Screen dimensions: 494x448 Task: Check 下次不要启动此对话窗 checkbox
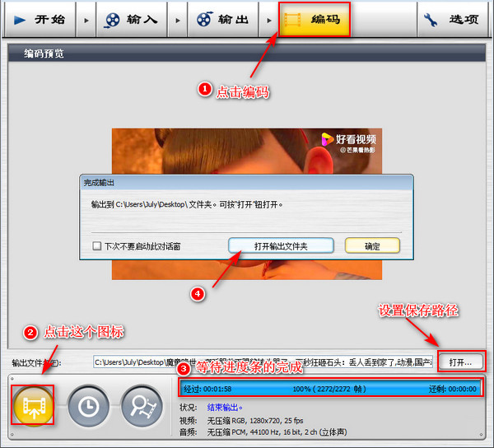96,245
